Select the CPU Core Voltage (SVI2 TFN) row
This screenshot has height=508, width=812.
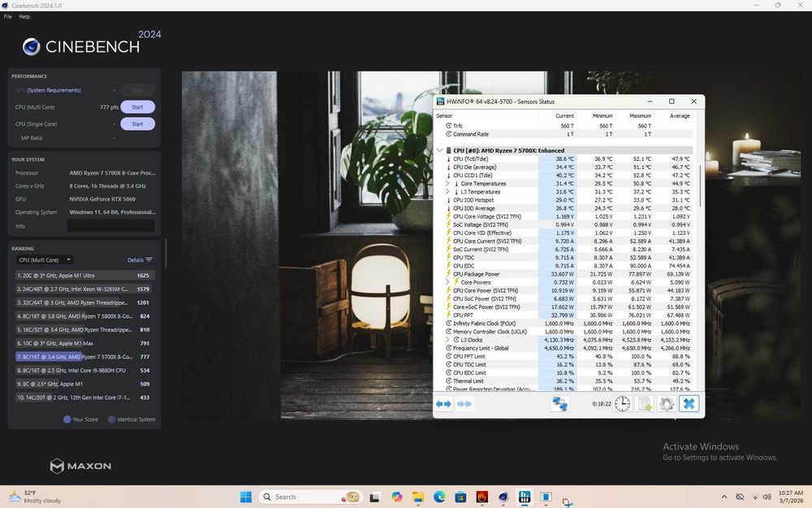click(x=564, y=216)
